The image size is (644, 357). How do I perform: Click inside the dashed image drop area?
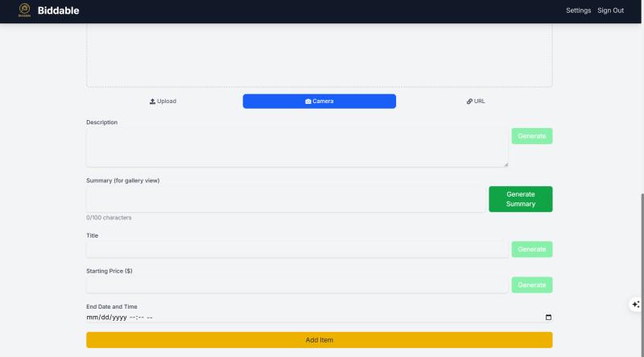[319, 55]
